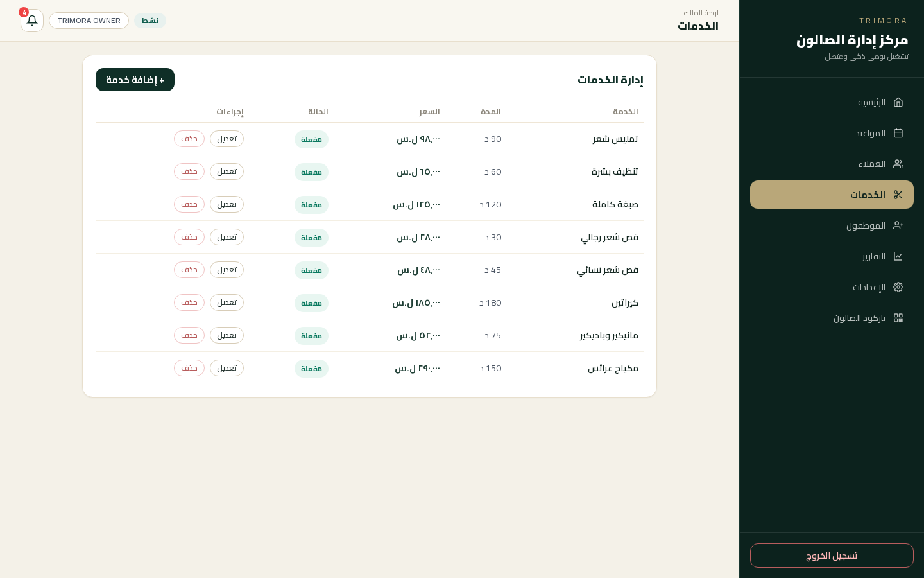The height and width of the screenshot is (578, 924).
Task: Edit مكياج عرائس service
Action: click(x=227, y=368)
